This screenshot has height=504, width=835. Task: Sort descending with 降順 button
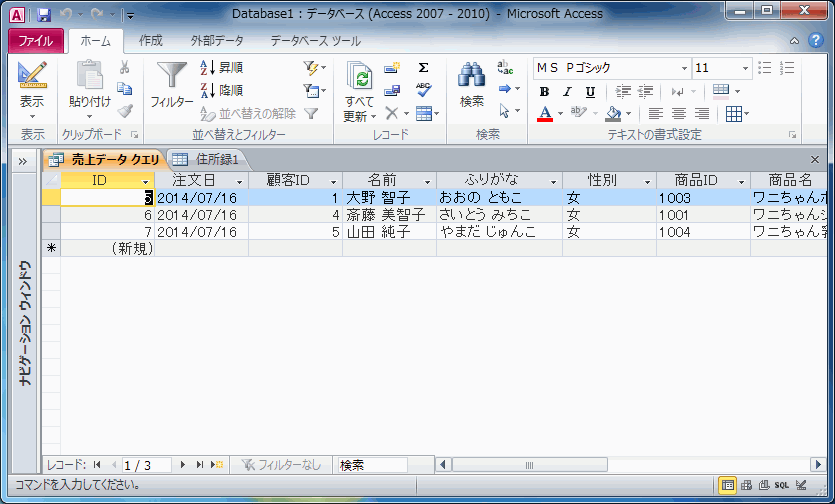pyautogui.click(x=222, y=90)
